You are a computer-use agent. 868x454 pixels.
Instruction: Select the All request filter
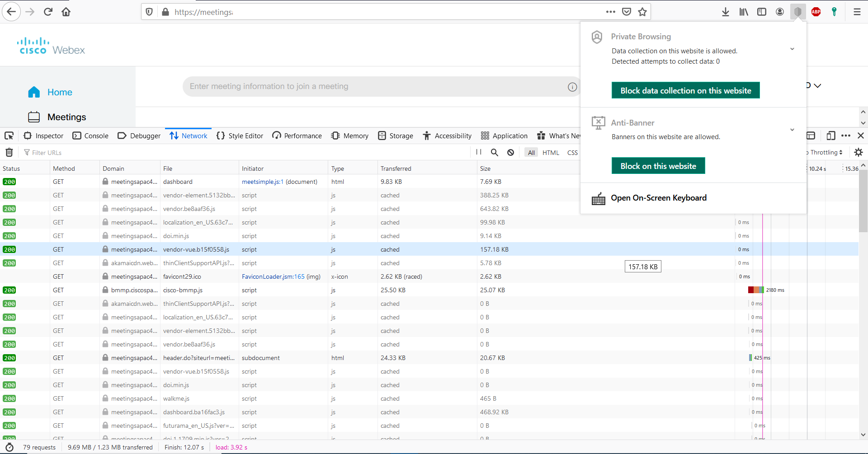point(531,153)
